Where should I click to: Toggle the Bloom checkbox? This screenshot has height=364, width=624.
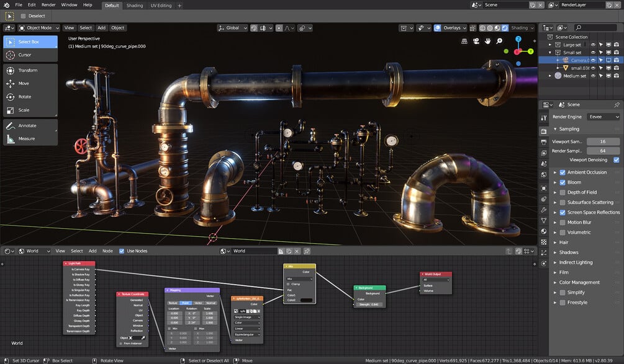[x=563, y=182]
